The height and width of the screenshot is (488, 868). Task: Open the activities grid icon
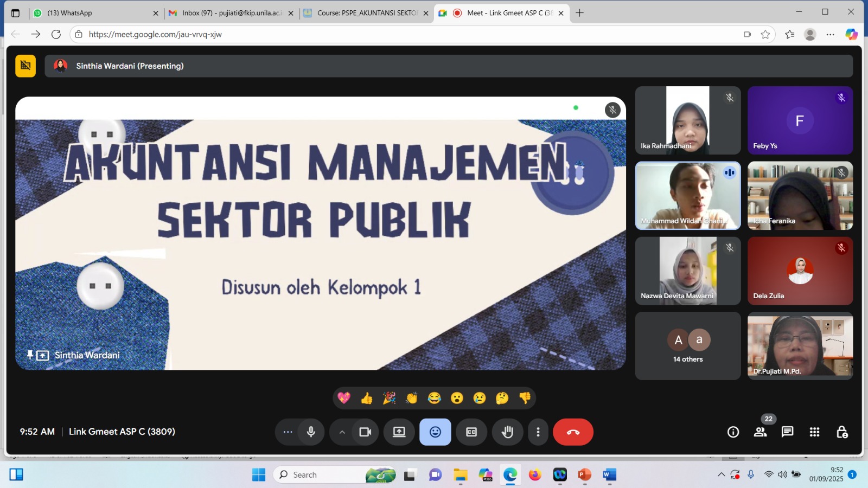click(814, 432)
